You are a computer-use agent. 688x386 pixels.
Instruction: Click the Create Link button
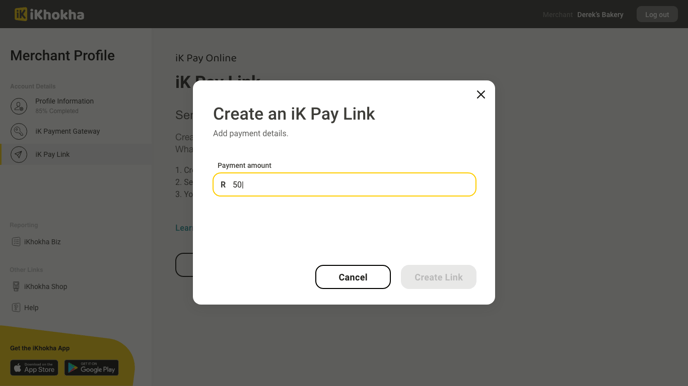(438, 277)
